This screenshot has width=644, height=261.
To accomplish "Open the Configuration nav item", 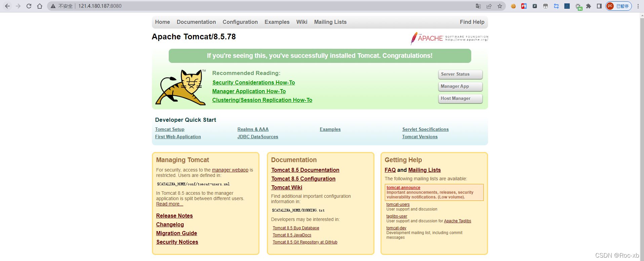I will pyautogui.click(x=240, y=22).
